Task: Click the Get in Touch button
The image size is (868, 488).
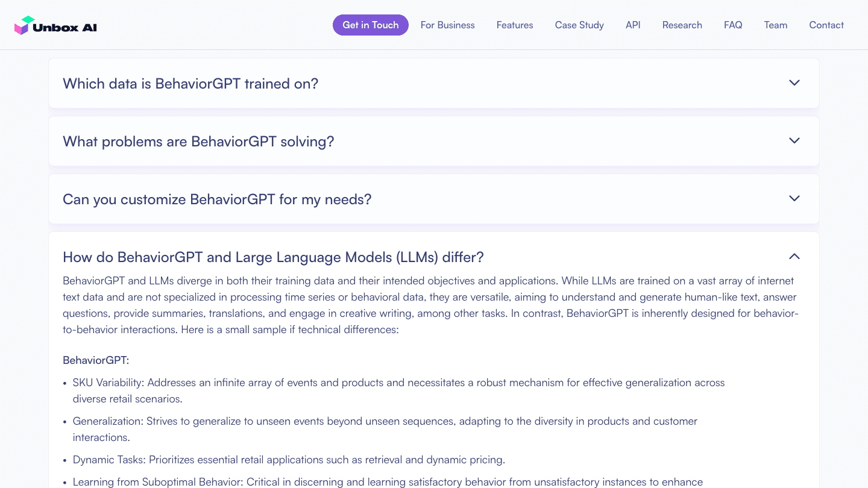Action: point(371,25)
